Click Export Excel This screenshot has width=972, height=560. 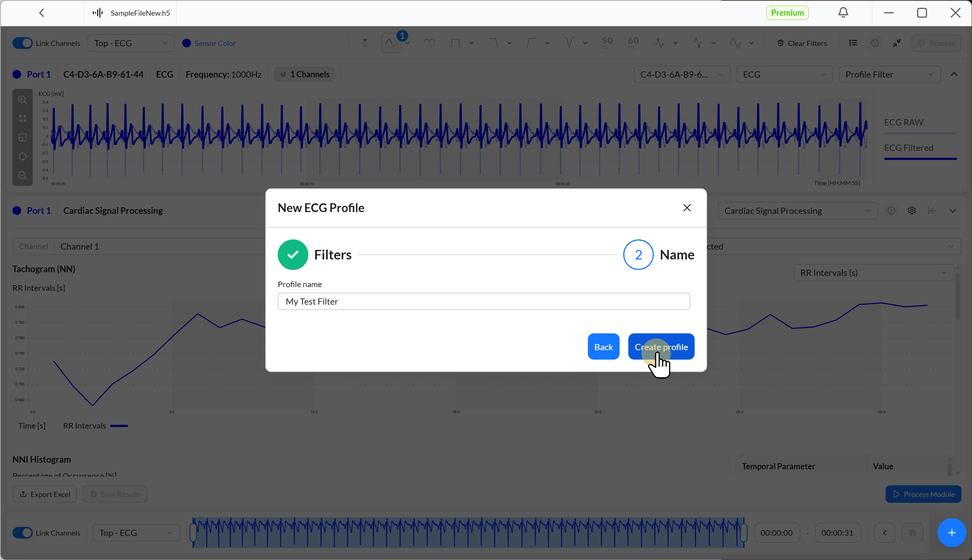click(x=44, y=494)
